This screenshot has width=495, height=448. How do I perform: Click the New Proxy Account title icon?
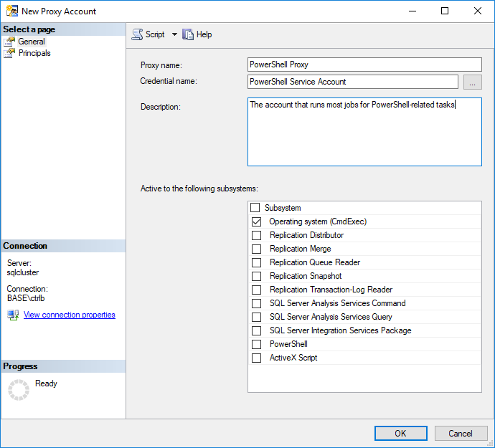tap(11, 11)
